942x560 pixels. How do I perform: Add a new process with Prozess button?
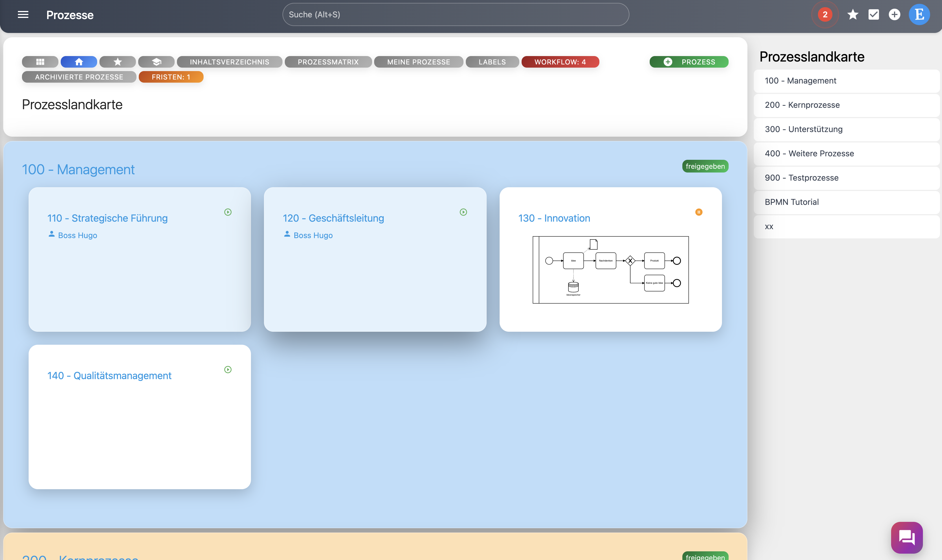(x=689, y=62)
